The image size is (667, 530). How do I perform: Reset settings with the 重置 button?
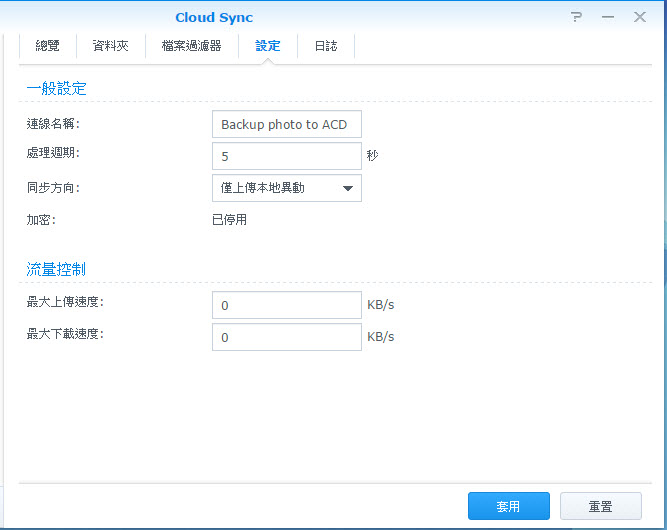coord(601,506)
